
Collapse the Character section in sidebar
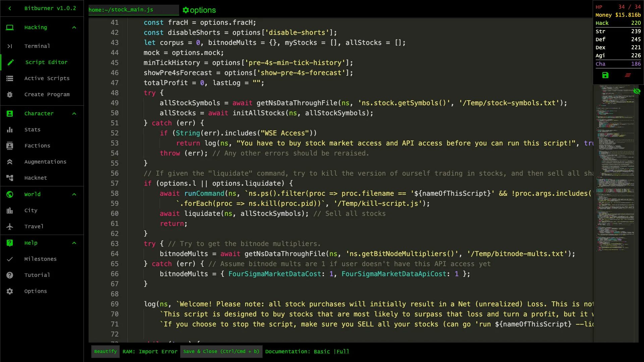tap(74, 113)
